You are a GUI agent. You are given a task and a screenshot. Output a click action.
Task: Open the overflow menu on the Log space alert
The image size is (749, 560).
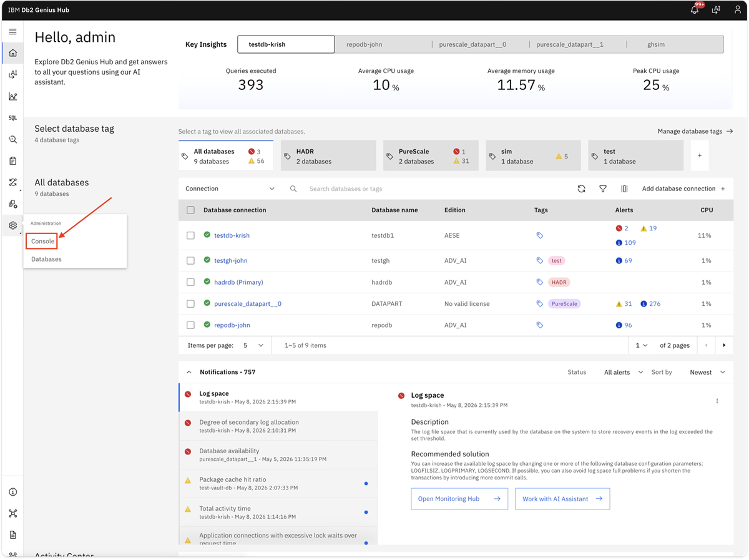coord(717,401)
